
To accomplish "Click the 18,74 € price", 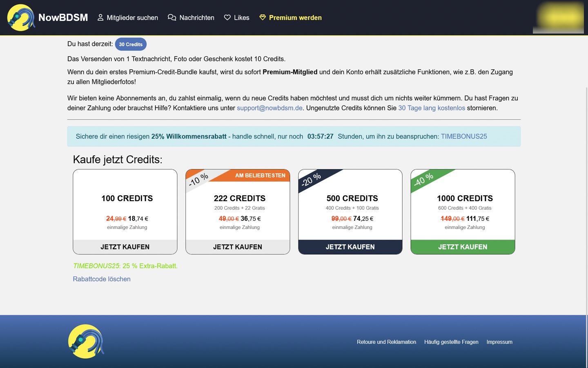I will (138, 219).
